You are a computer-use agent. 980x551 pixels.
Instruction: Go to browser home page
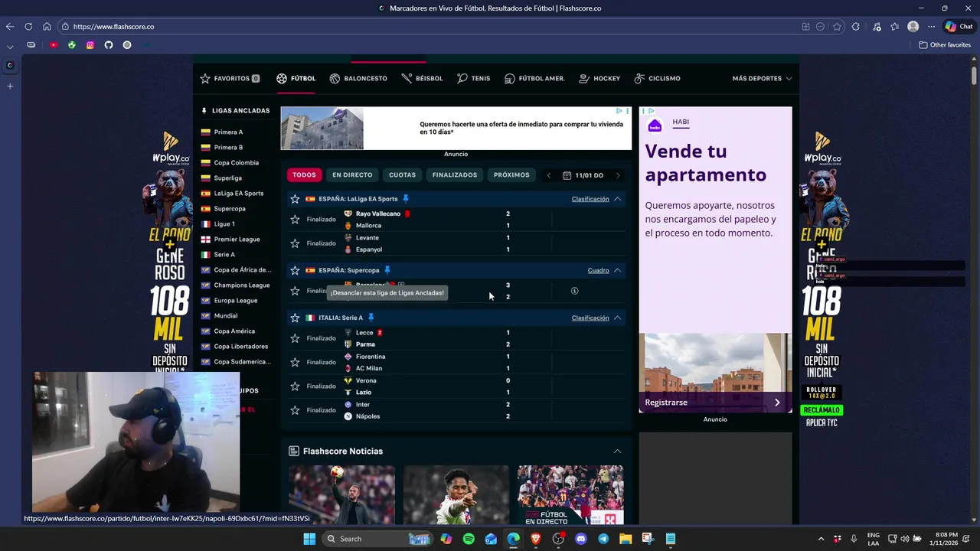pos(47,27)
